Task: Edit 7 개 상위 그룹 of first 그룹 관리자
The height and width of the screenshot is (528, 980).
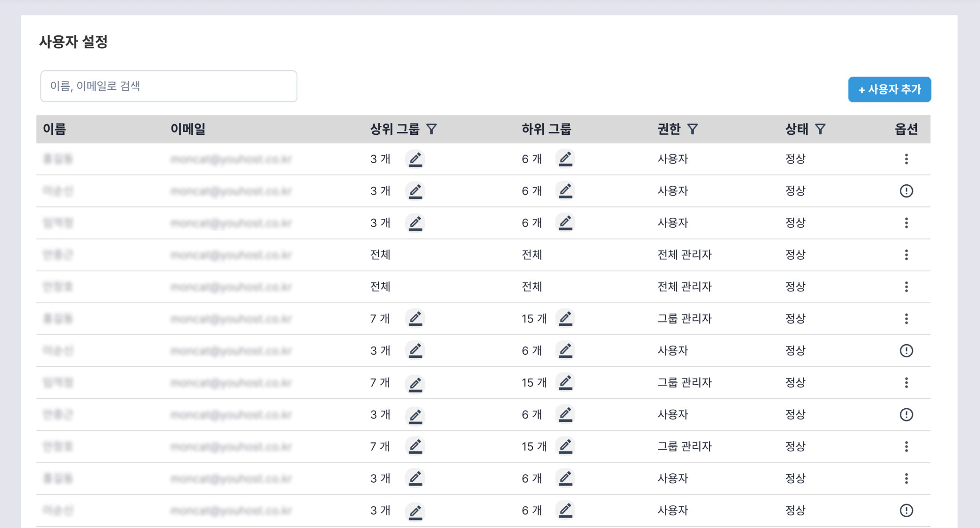Action: tap(415, 319)
